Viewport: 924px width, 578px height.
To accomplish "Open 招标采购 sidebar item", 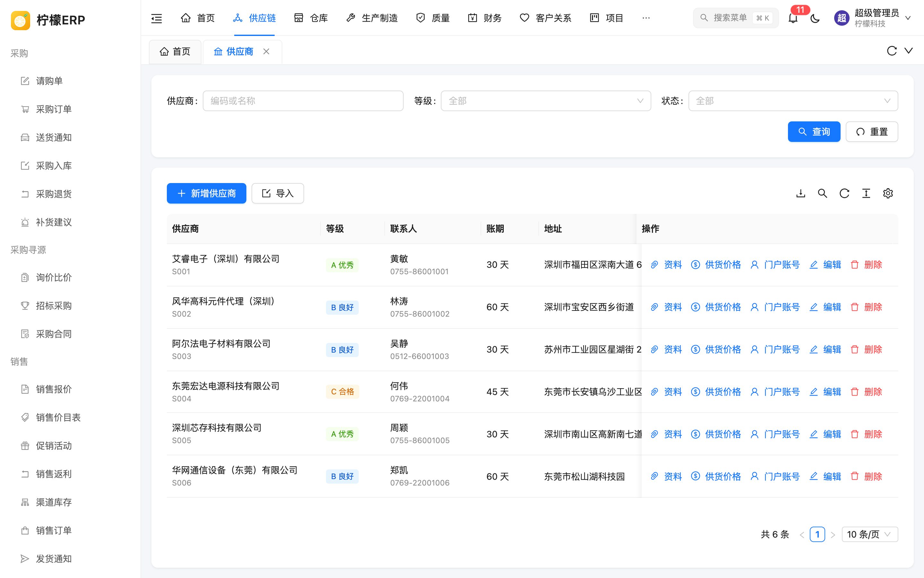I will [70, 306].
